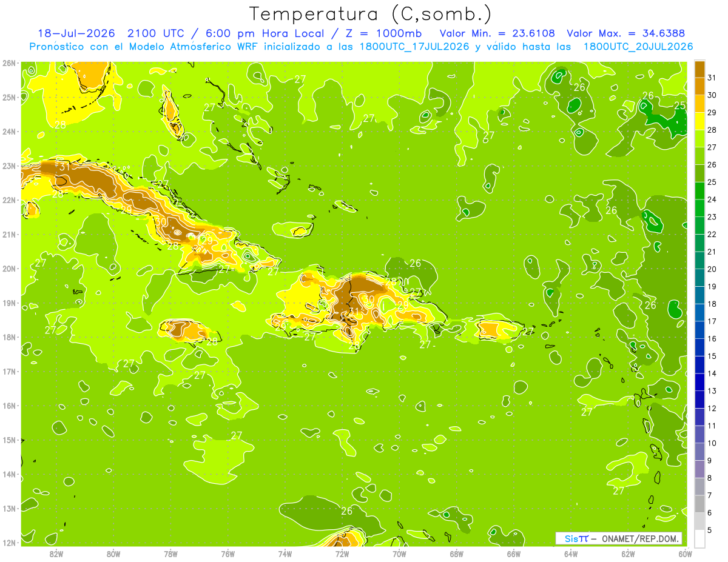Click the longitude label 74W
The width and height of the screenshot is (728, 562).
click(285, 554)
